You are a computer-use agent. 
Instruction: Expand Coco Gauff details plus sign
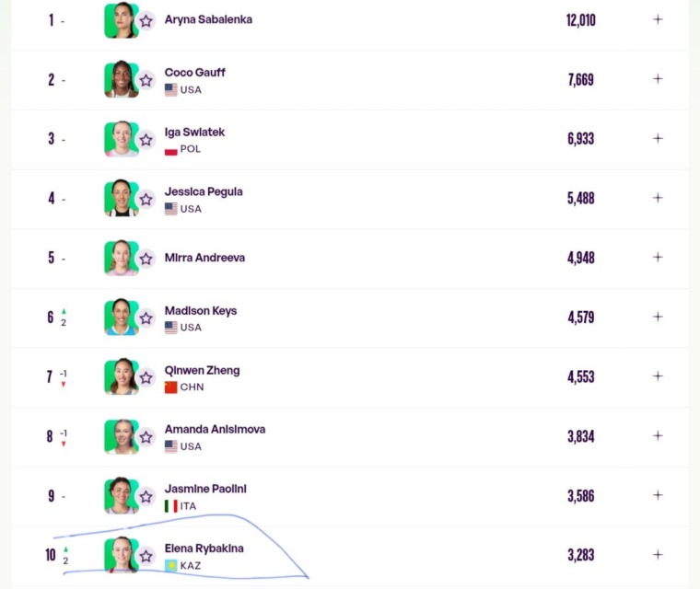pos(658,79)
